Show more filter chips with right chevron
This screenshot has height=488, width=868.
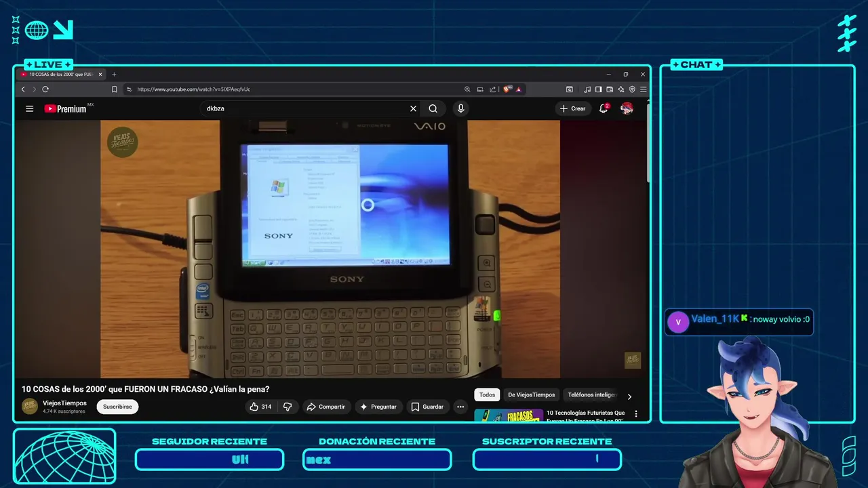[x=629, y=396]
